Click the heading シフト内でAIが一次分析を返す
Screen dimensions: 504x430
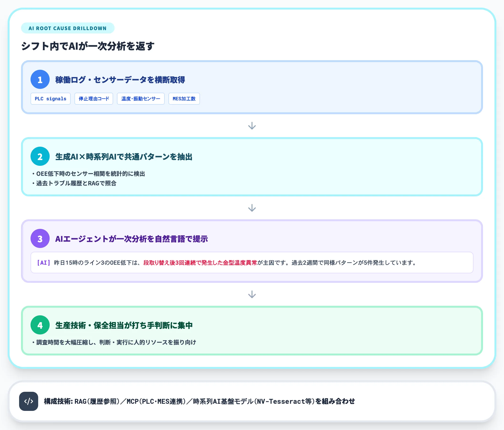point(88,46)
